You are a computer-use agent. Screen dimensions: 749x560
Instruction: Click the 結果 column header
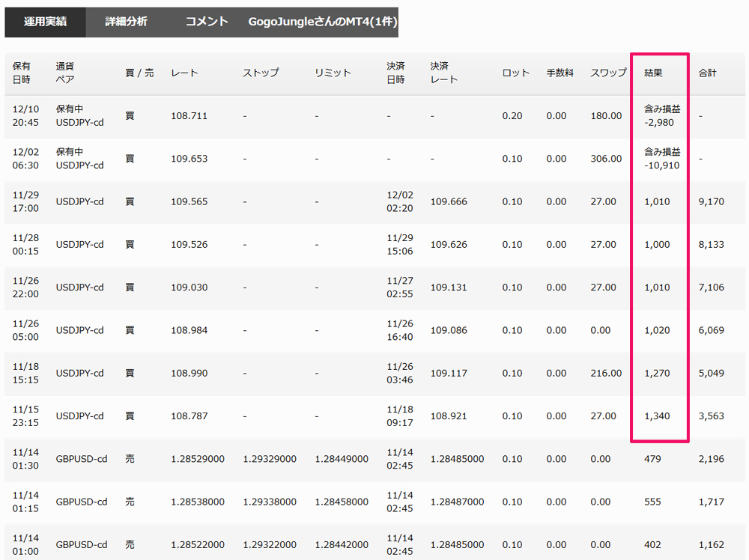click(653, 73)
